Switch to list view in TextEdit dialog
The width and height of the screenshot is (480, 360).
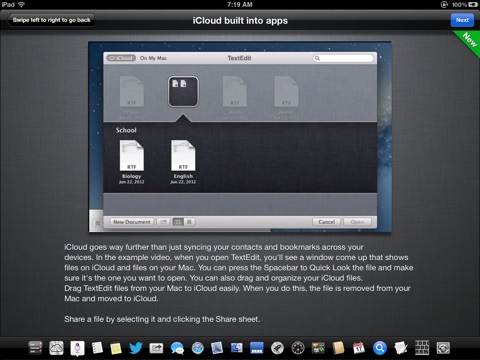189,222
